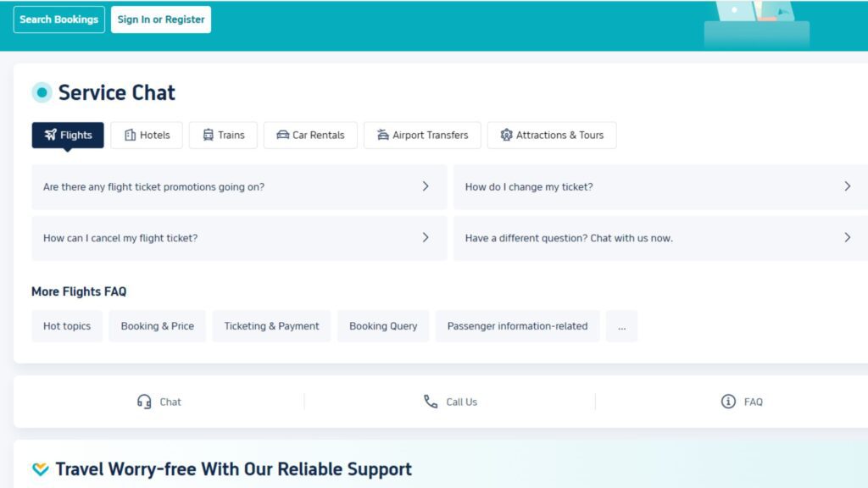
Task: Click the phone Call Us icon
Action: point(431,402)
